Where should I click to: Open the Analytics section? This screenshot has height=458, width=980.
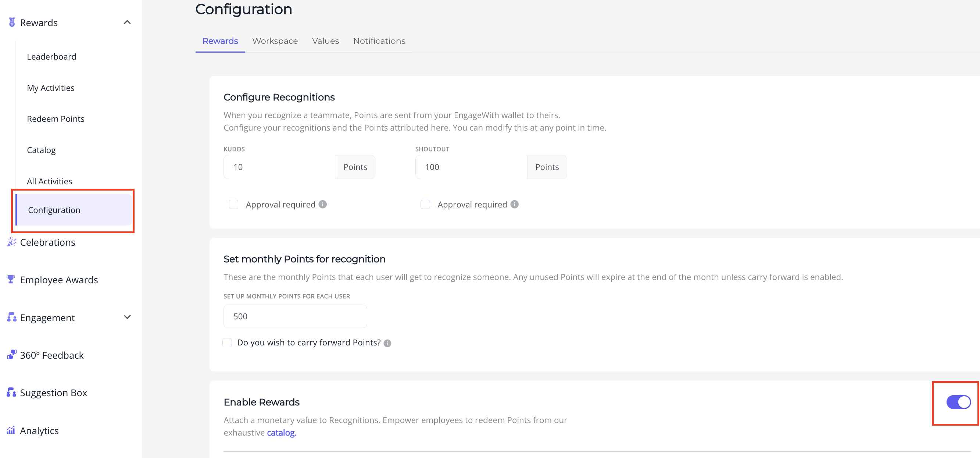39,430
